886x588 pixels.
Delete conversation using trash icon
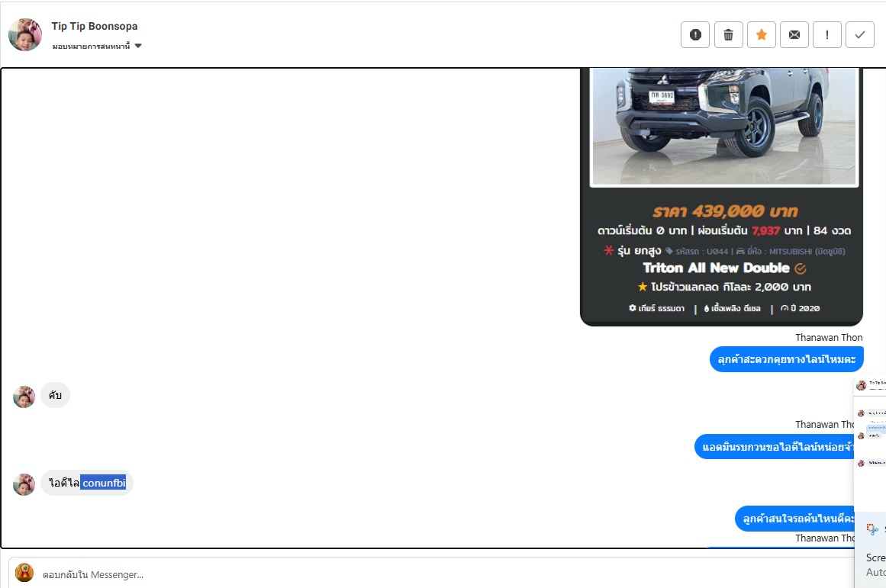pyautogui.click(x=728, y=35)
